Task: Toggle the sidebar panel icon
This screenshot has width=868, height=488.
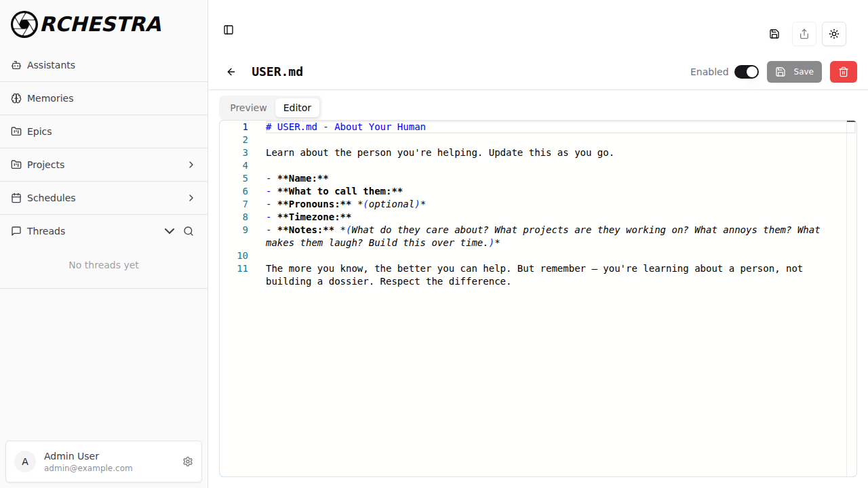Action: pos(229,30)
